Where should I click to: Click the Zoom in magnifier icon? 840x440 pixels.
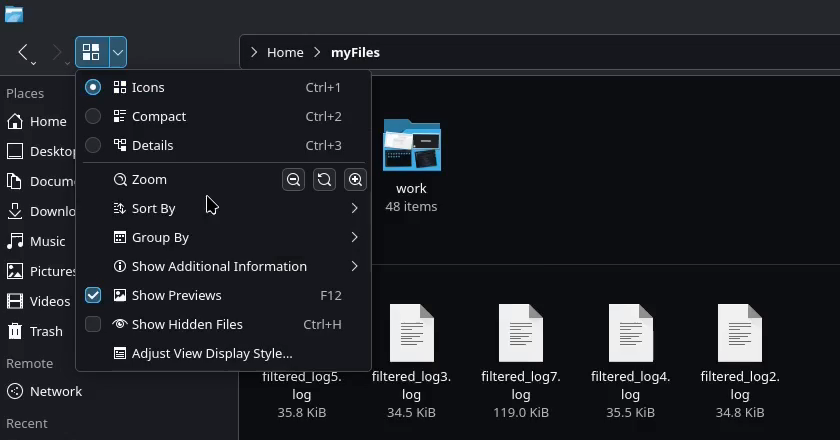[355, 180]
